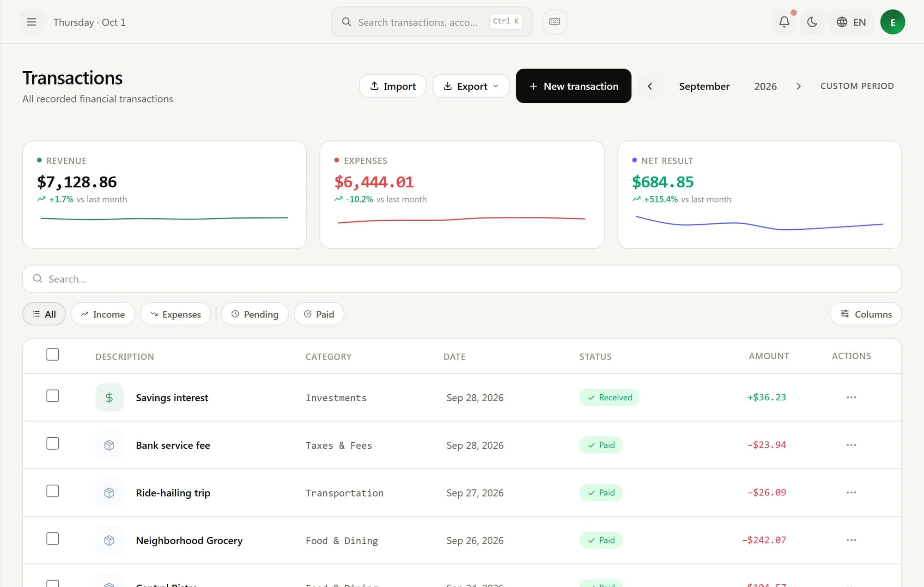Filter by Income
This screenshot has height=587, width=924.
[x=103, y=314]
